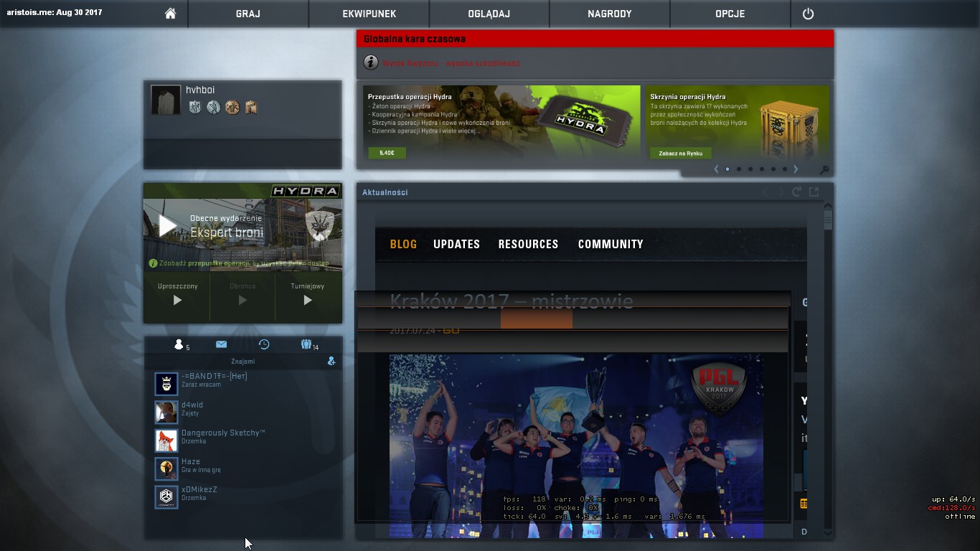Show recent players clock icon
Screen dimensions: 980x551
[x=264, y=344]
